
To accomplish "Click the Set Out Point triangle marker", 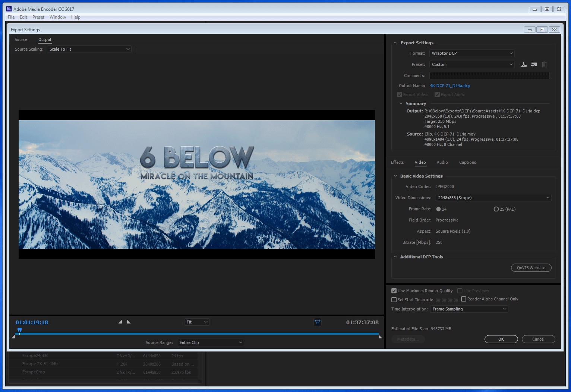I will pos(129,322).
